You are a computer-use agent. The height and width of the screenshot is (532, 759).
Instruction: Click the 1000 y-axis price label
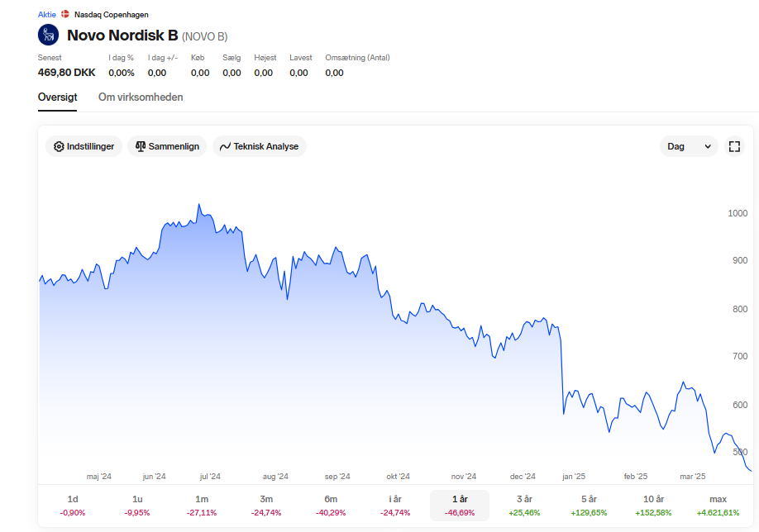tap(738, 213)
